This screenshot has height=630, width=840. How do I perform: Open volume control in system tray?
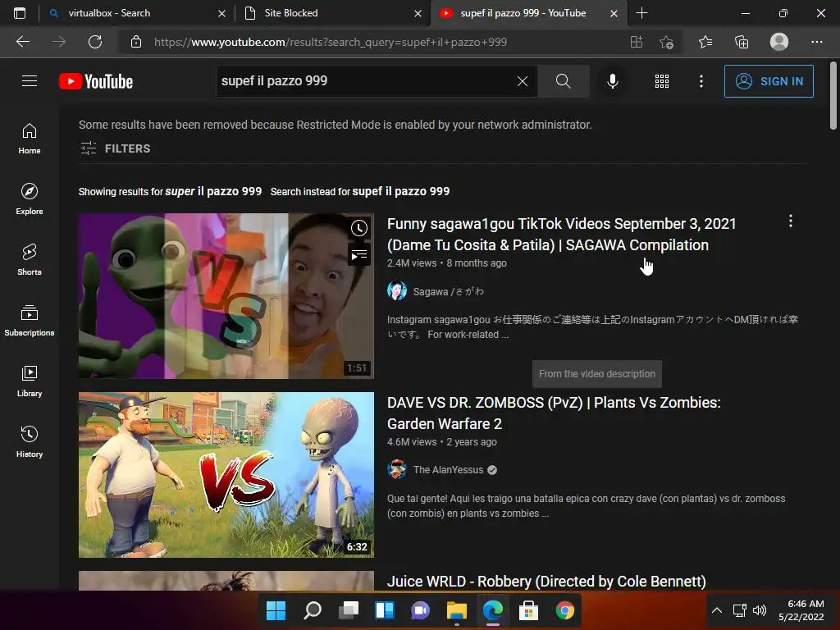coord(760,610)
